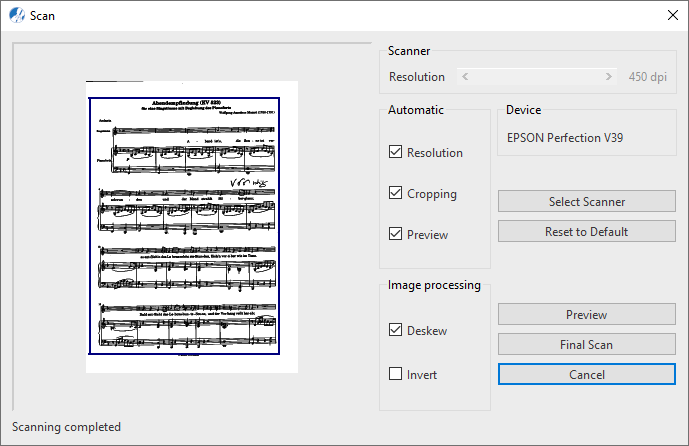Click the 450 dpi value
689x446 pixels.
pyautogui.click(x=647, y=77)
